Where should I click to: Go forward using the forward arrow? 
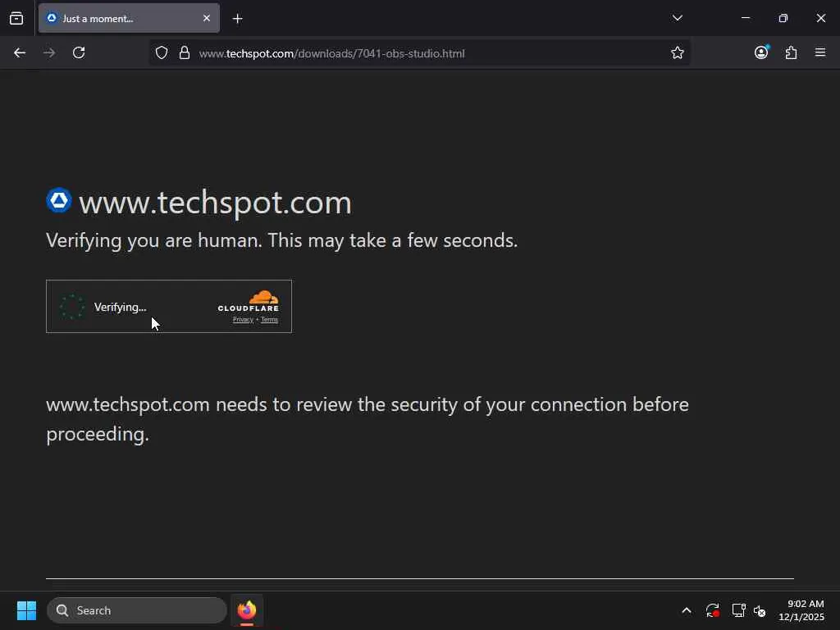(x=49, y=52)
